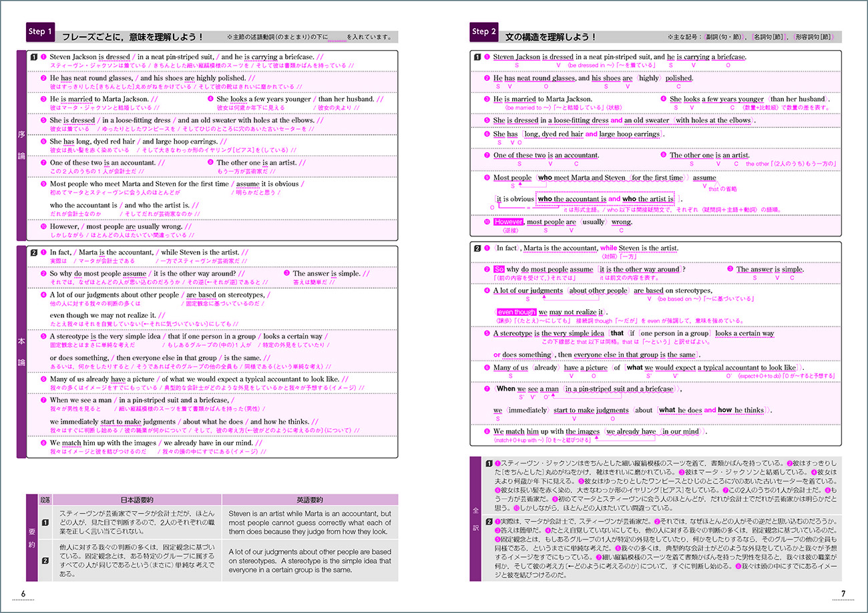This screenshot has width=868, height=613.
Task: In Step 1, click "So why do most people assume"
Action: (97, 273)
